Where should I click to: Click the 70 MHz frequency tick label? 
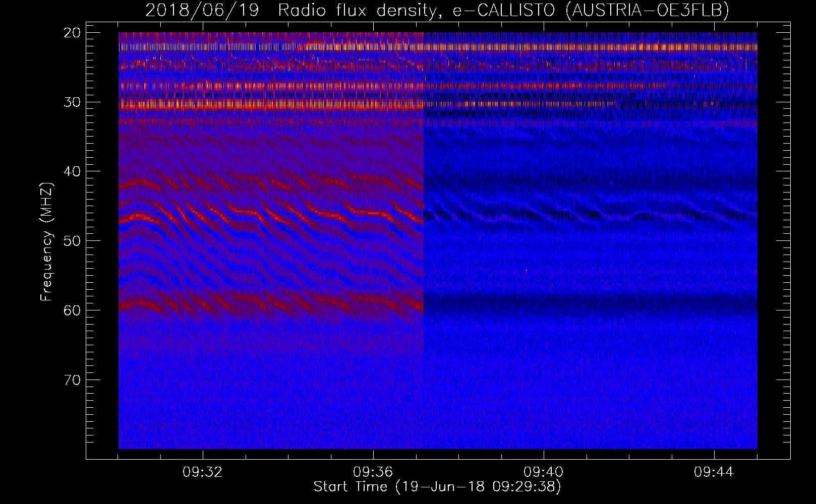72,380
